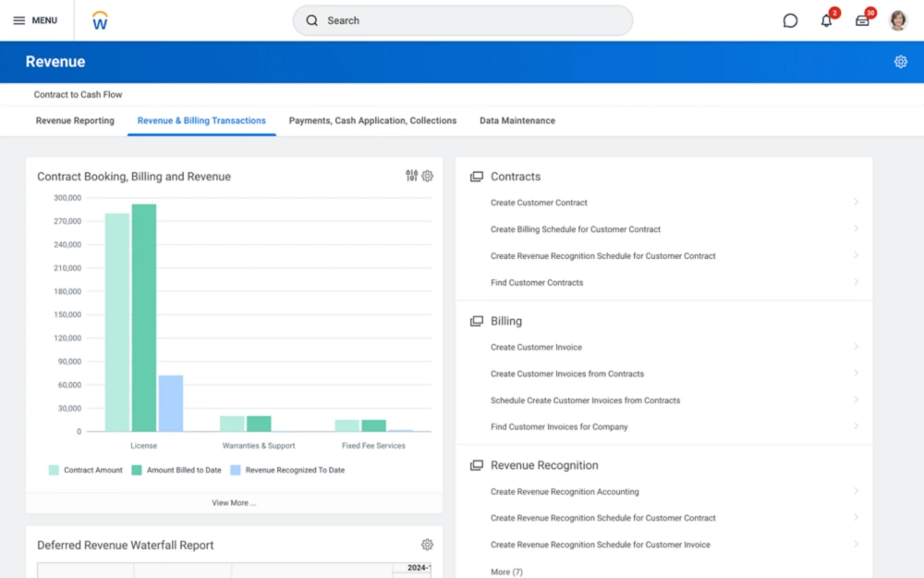Toggle Contract Amount legend series
Image resolution: width=924 pixels, height=578 pixels.
[x=85, y=470]
